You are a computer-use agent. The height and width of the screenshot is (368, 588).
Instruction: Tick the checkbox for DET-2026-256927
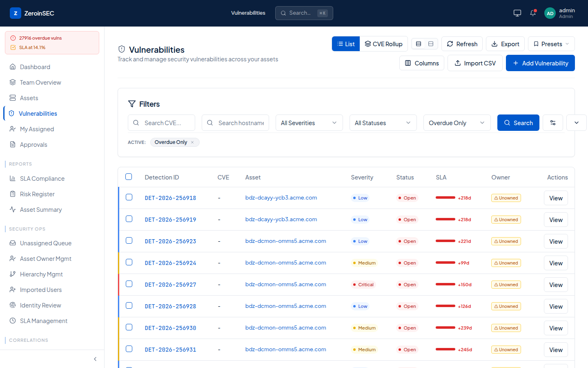coord(129,284)
